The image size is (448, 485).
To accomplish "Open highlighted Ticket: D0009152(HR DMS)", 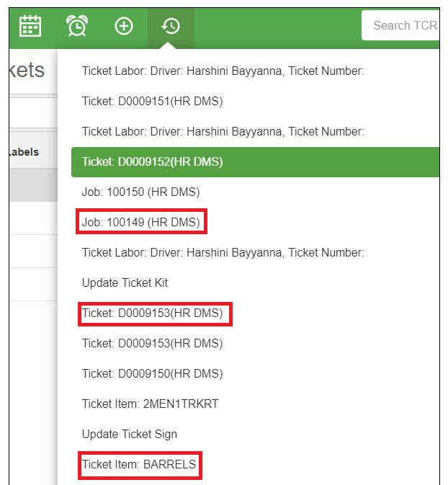I will coord(152,162).
